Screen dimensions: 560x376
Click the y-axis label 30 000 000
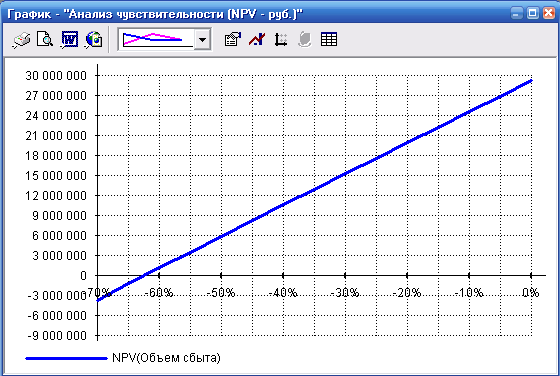56,76
